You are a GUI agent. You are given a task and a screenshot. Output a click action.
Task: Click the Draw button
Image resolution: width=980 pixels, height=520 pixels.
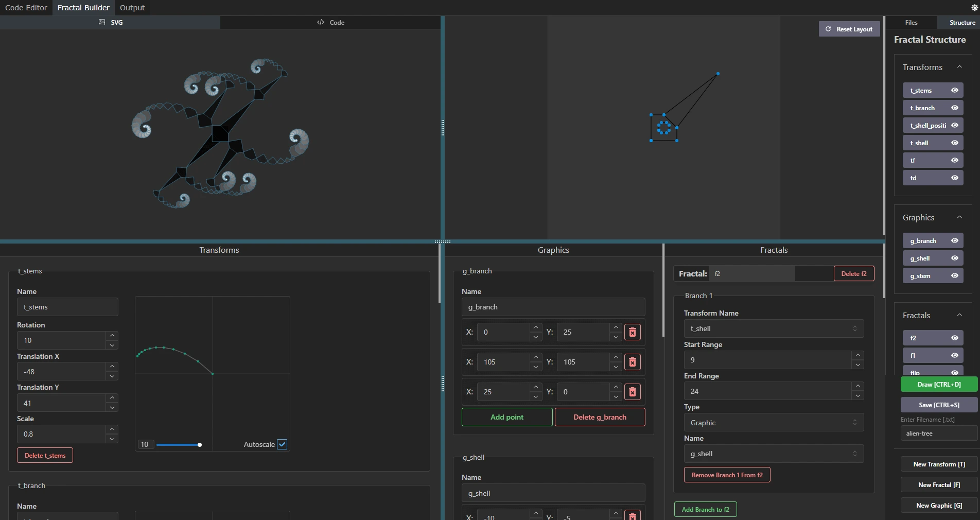click(x=939, y=385)
